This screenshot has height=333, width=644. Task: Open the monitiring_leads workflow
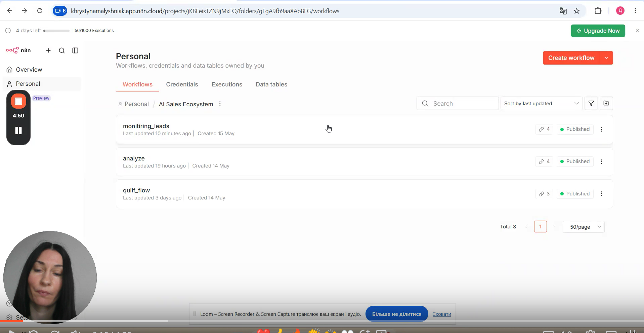(x=364, y=129)
